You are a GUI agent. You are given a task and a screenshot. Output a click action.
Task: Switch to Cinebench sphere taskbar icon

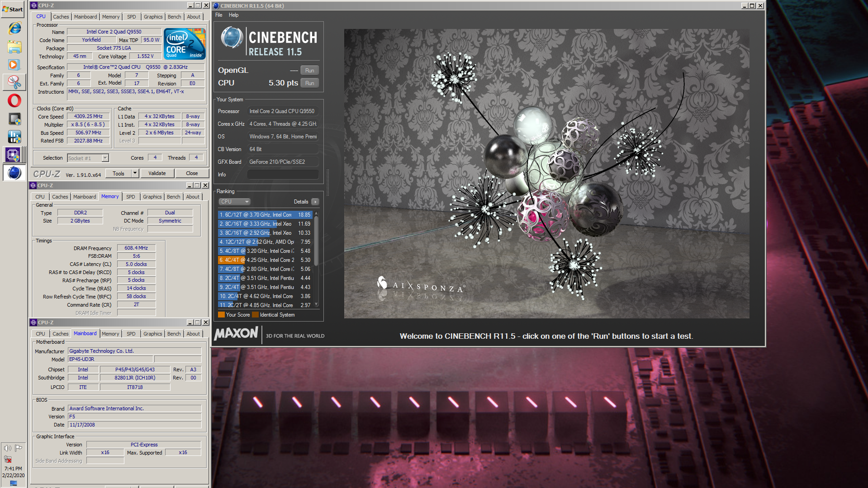click(14, 173)
